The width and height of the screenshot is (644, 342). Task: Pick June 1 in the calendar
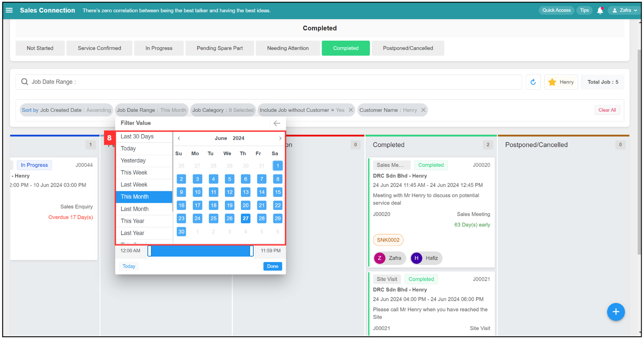278,166
